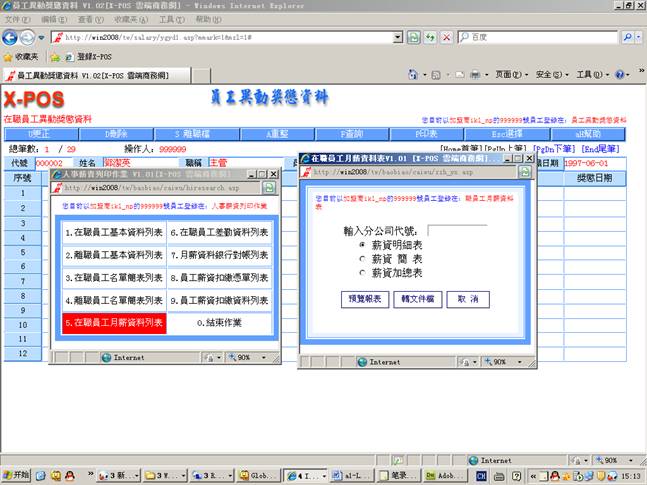Open the 頁面(P) dropdown menu

pos(511,74)
